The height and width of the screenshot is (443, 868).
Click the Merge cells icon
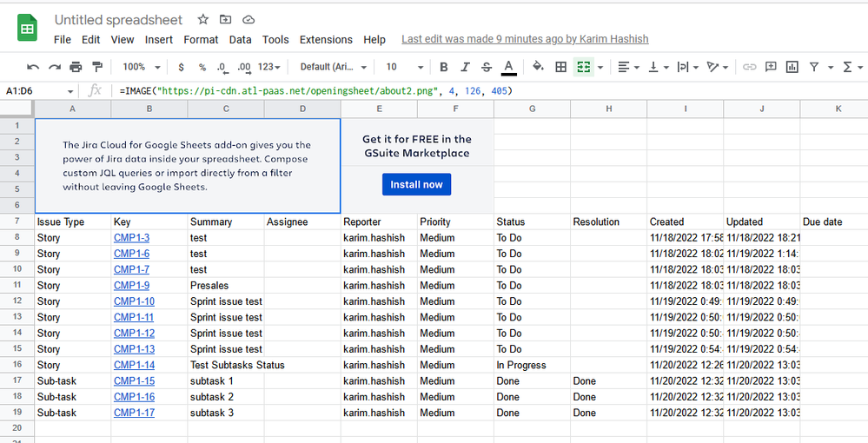click(x=584, y=67)
